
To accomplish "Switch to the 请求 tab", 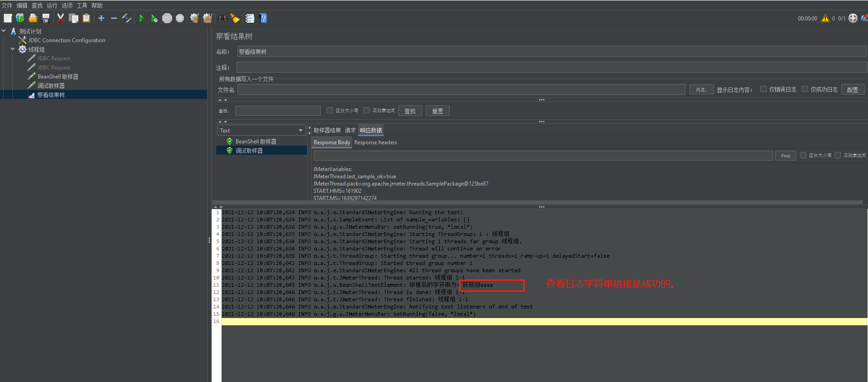I will [x=350, y=130].
